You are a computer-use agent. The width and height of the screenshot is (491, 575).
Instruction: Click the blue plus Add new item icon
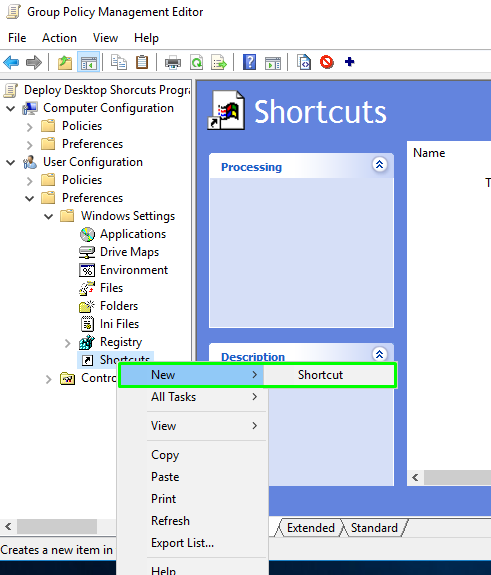[349, 62]
